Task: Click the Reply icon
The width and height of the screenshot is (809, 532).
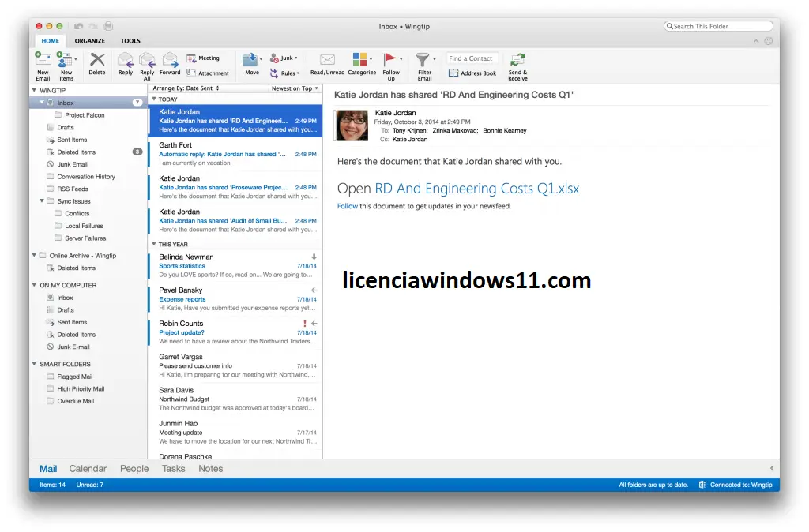Action: pyautogui.click(x=126, y=60)
